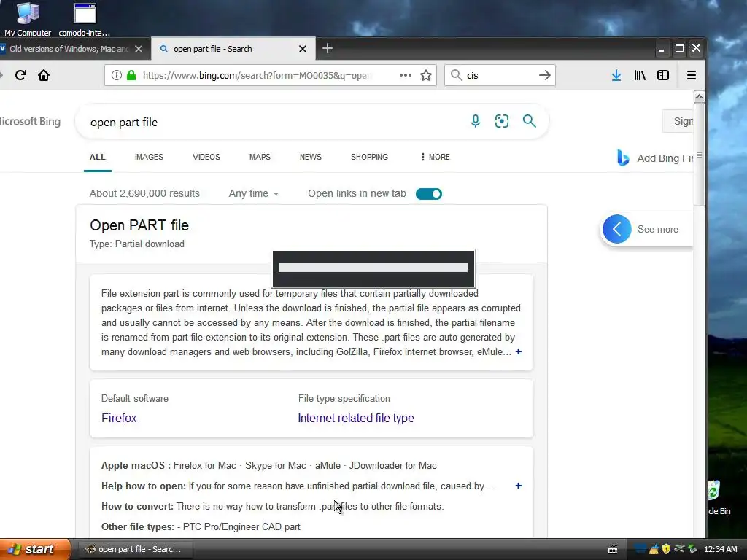This screenshot has height=560, width=747.
Task: Run Bing search magnifier button
Action: tap(530, 121)
